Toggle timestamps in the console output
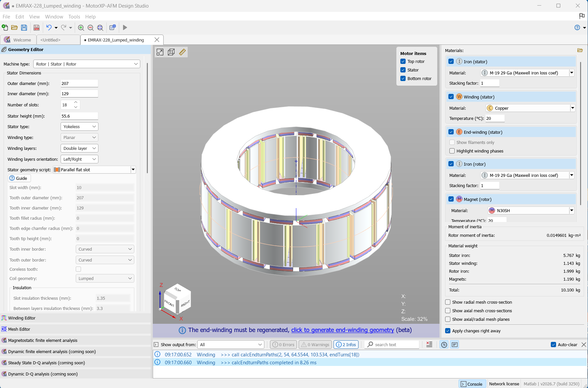This screenshot has height=388, width=588. pos(444,345)
